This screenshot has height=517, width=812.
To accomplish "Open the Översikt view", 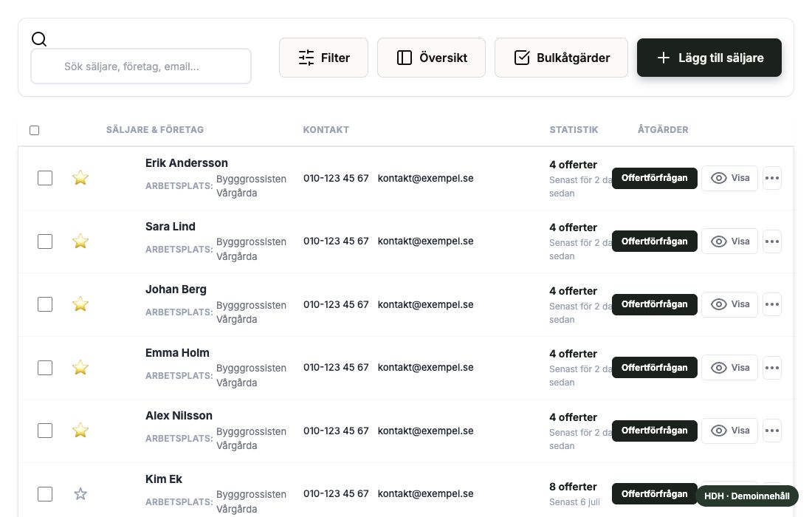I will pyautogui.click(x=431, y=58).
